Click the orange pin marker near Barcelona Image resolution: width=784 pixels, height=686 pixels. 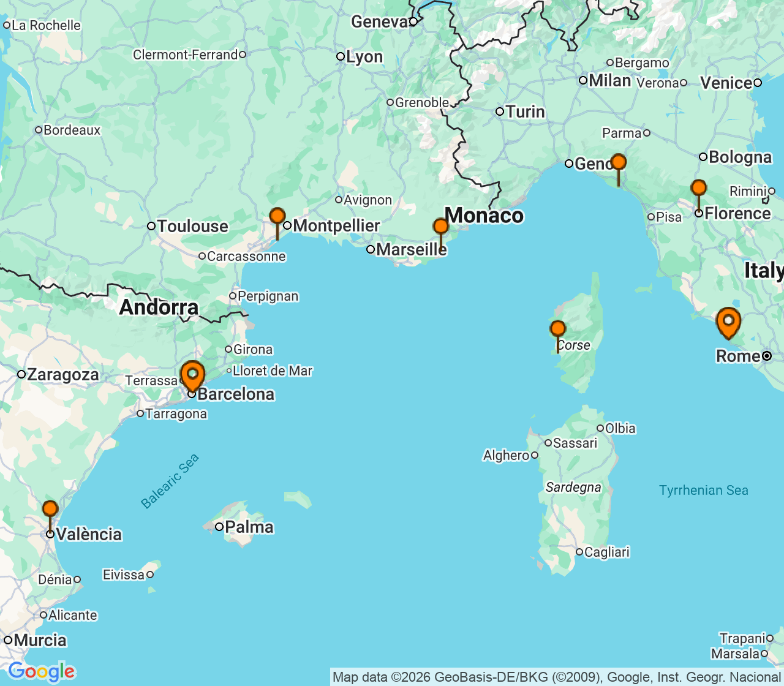tap(192, 375)
